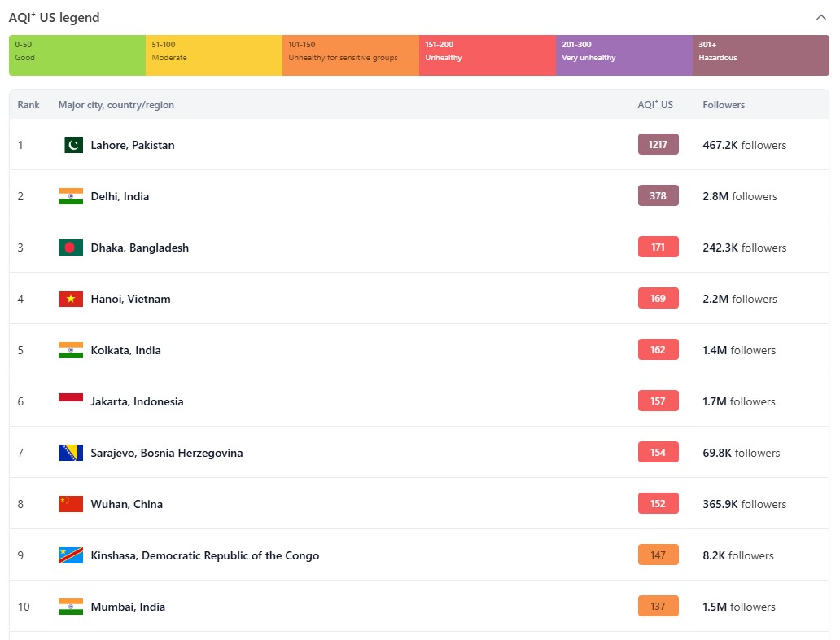Click the DR Congo flag icon
This screenshot has width=840, height=640.
(x=71, y=555)
